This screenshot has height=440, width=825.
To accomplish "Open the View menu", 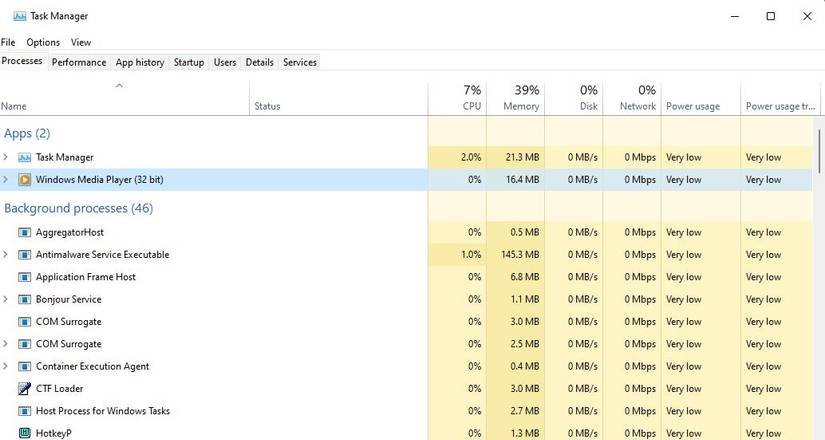I will [x=81, y=42].
